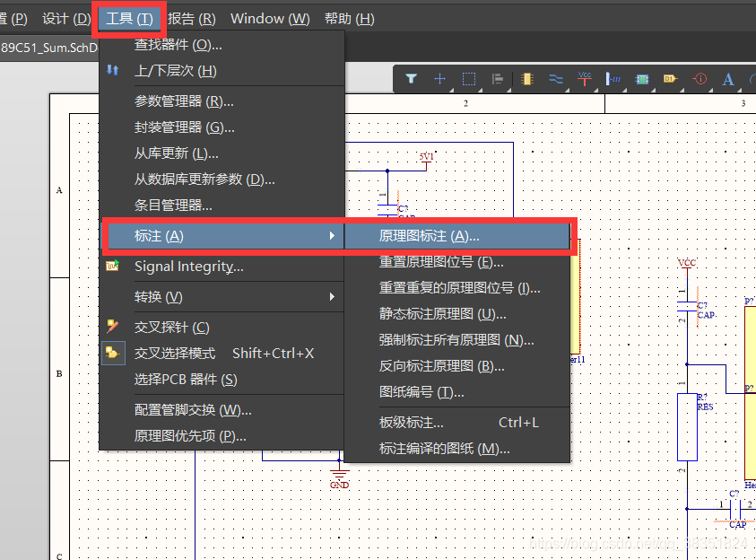Select the rectangle selection tool icon

point(469,79)
